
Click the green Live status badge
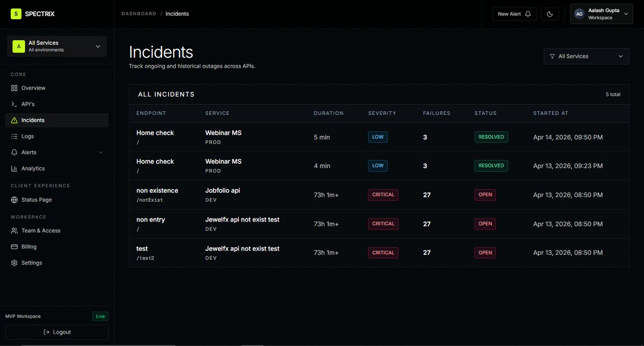click(x=100, y=316)
